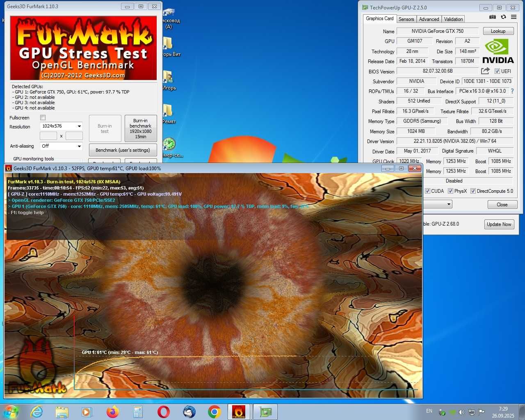Viewport: 525px width, 420px height.
Task: Open Opera browser from the taskbar
Action: 163,412
